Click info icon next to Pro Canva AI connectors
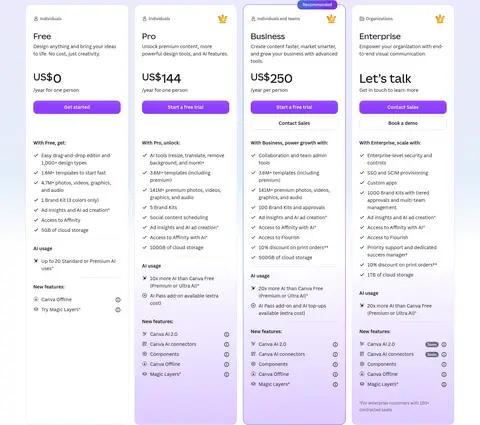This screenshot has height=425, width=480. click(x=226, y=344)
